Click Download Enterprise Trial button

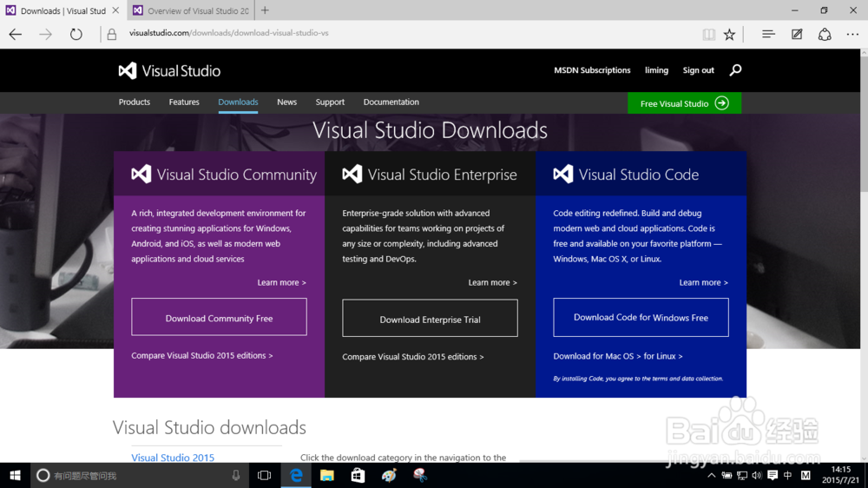430,319
